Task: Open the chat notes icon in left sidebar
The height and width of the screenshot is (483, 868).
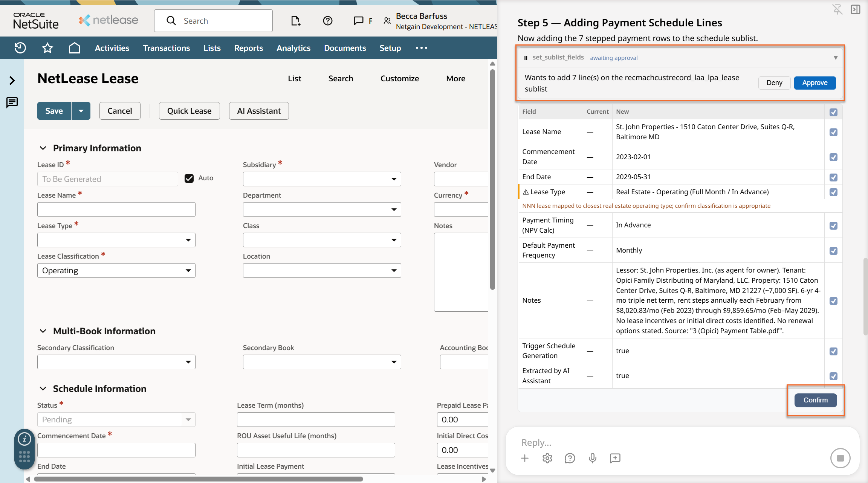Action: pos(12,102)
